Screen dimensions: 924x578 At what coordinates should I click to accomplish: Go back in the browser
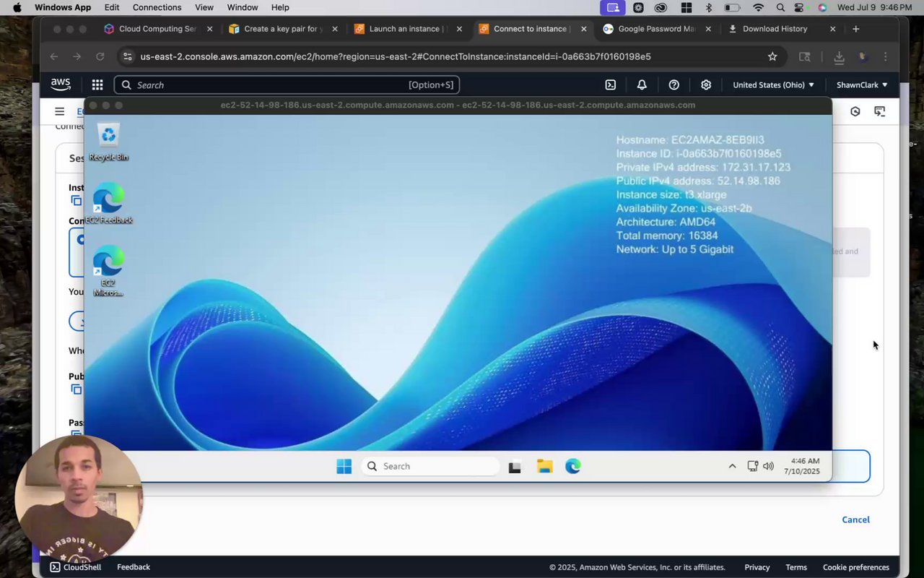(54, 56)
